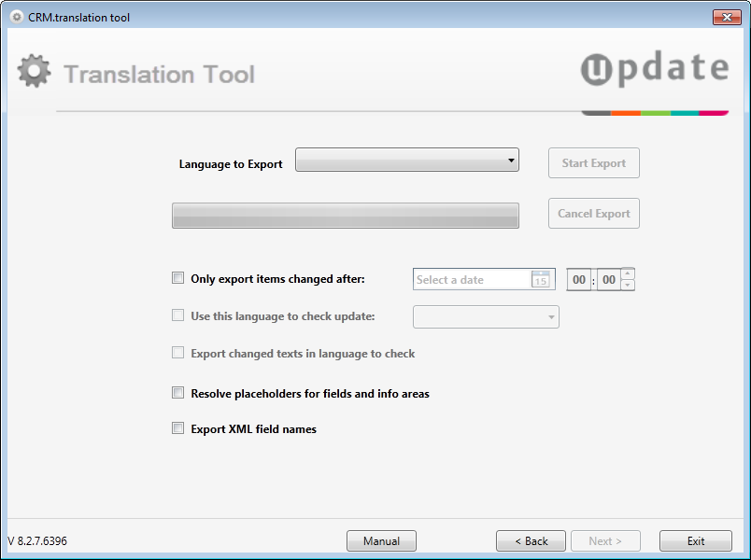
Task: Click the title bar application icon
Action: click(16, 18)
